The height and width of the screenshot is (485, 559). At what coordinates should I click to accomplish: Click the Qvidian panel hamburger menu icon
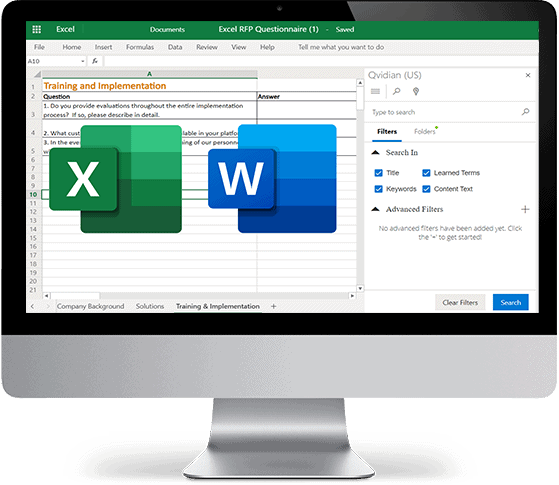(x=375, y=91)
